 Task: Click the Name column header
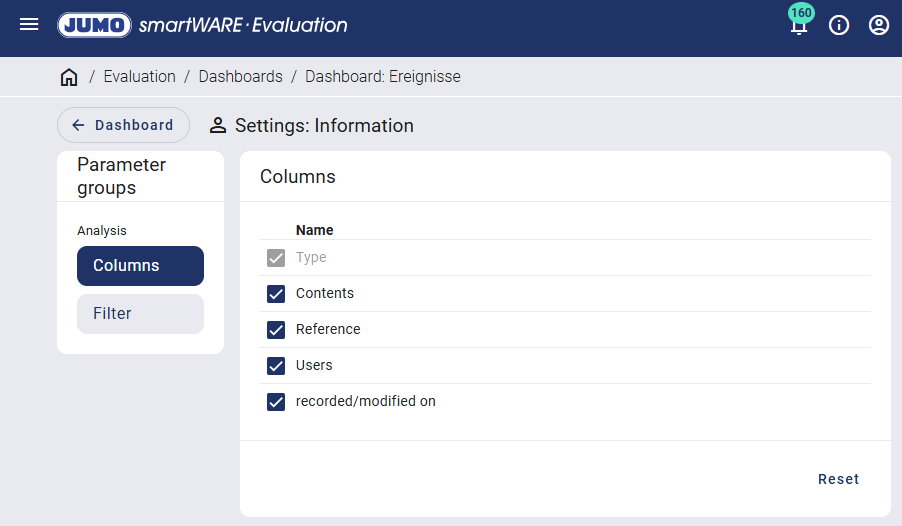(314, 230)
